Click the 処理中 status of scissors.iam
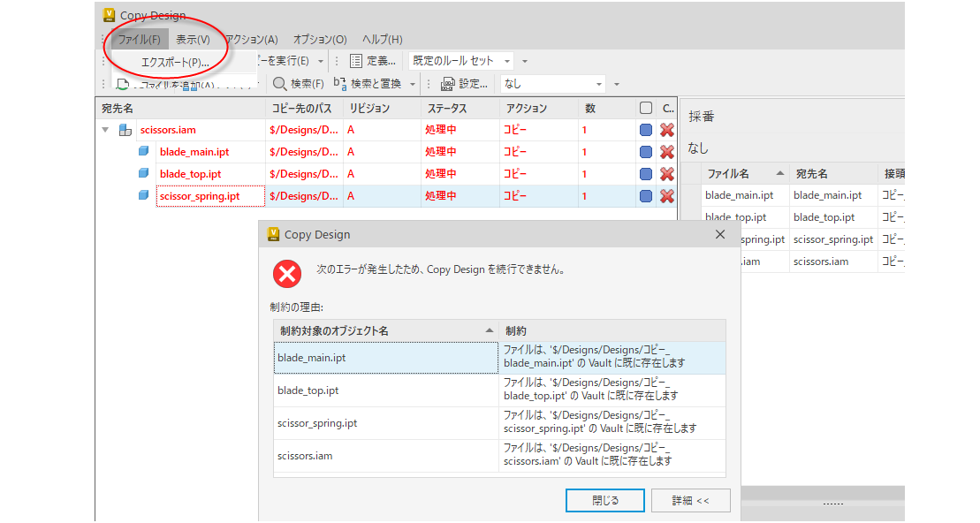 pos(441,130)
